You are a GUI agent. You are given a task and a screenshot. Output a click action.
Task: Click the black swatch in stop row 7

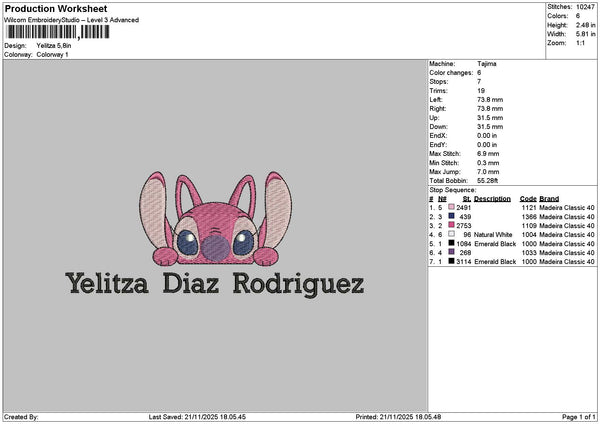coord(452,261)
